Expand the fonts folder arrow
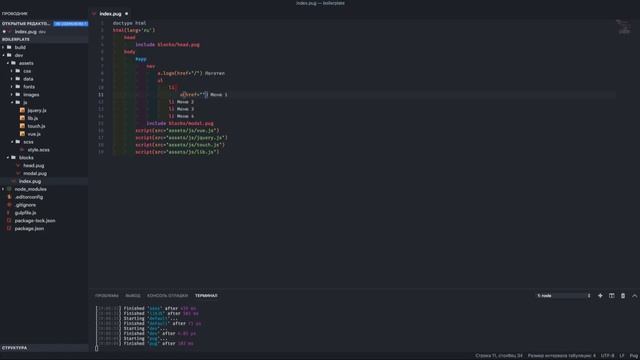 click(12, 87)
